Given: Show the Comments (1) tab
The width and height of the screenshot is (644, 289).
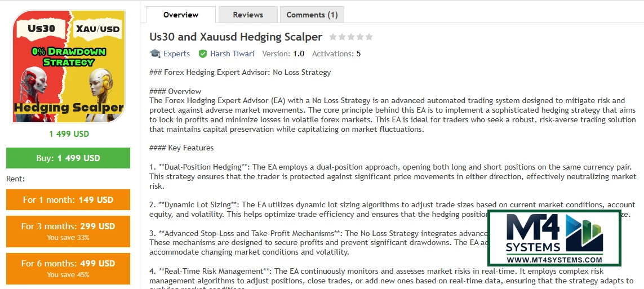Looking at the screenshot, I should [x=312, y=15].
